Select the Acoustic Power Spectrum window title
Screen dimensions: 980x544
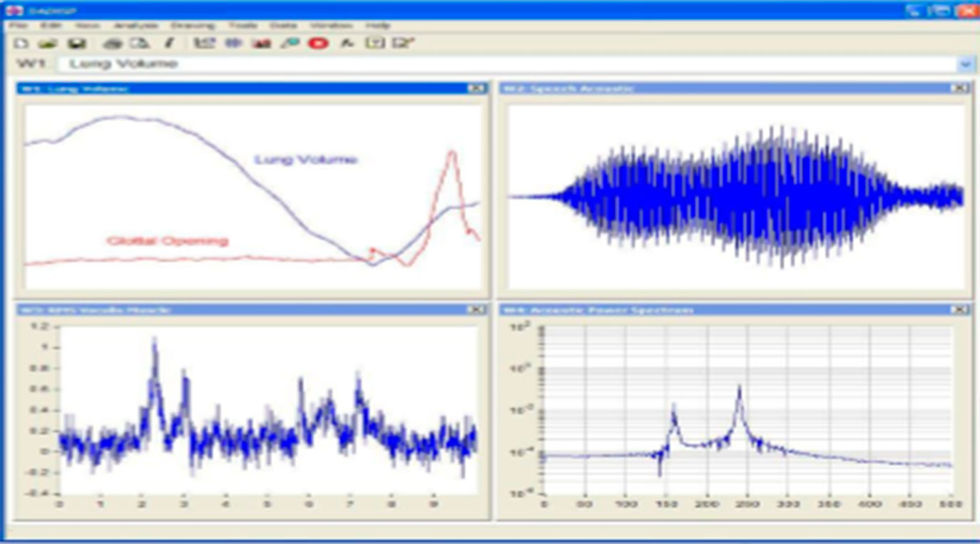tap(598, 310)
